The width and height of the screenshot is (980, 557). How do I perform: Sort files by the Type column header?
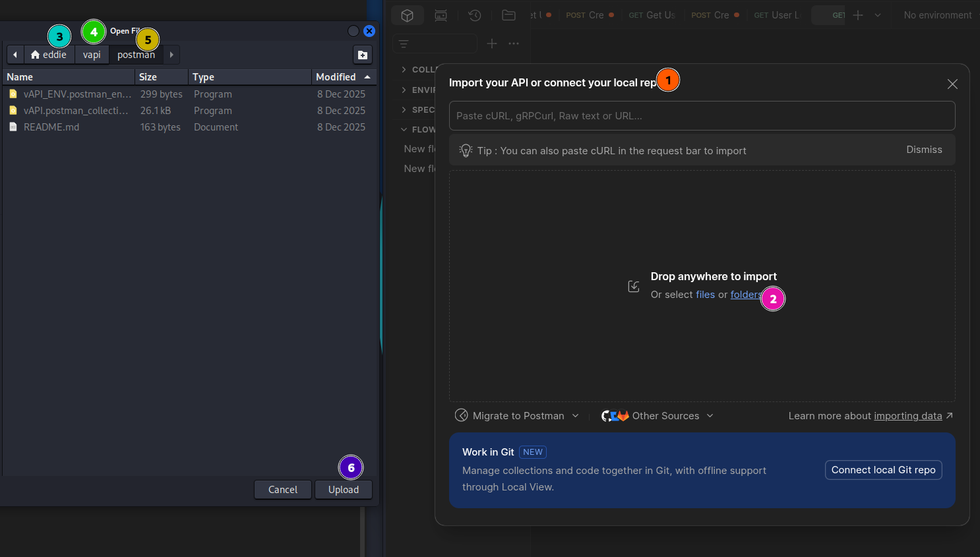coord(250,77)
